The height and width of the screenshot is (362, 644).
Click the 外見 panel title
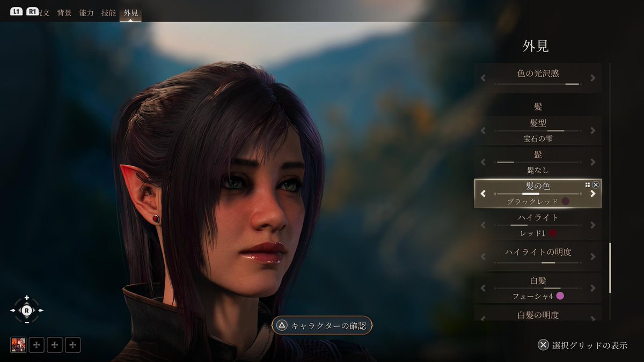536,46
